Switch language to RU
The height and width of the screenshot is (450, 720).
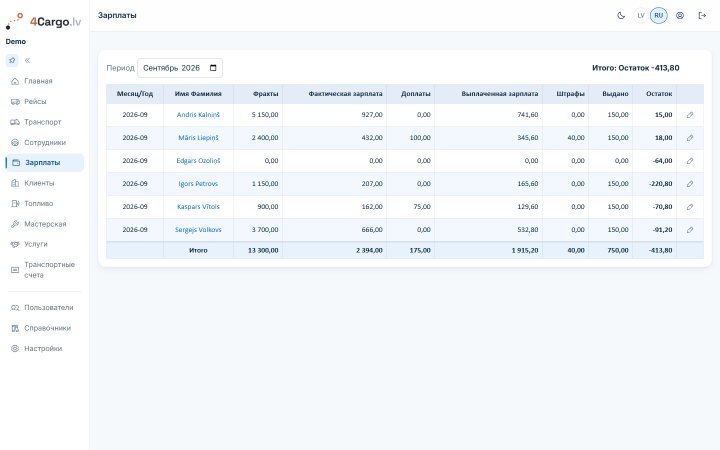658,16
